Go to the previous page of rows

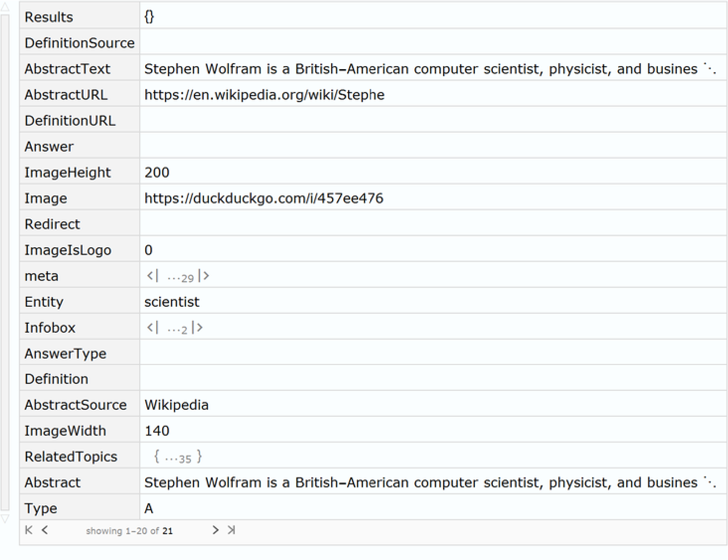(x=45, y=530)
